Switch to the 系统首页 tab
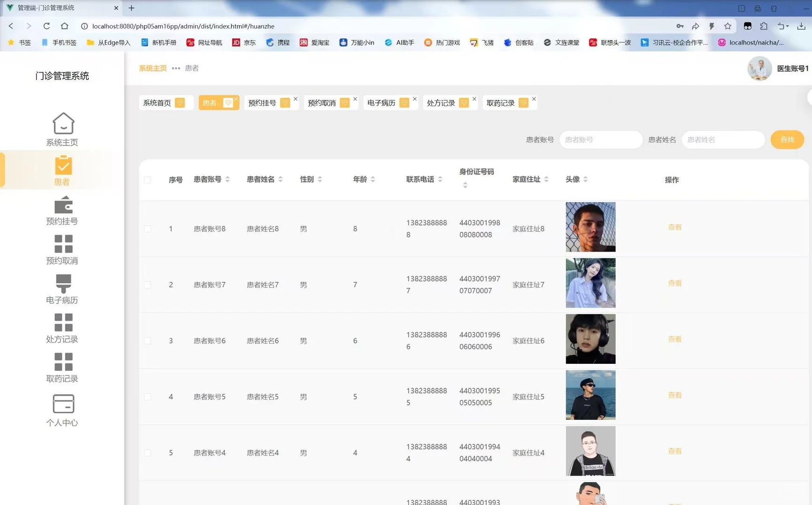 coord(157,102)
